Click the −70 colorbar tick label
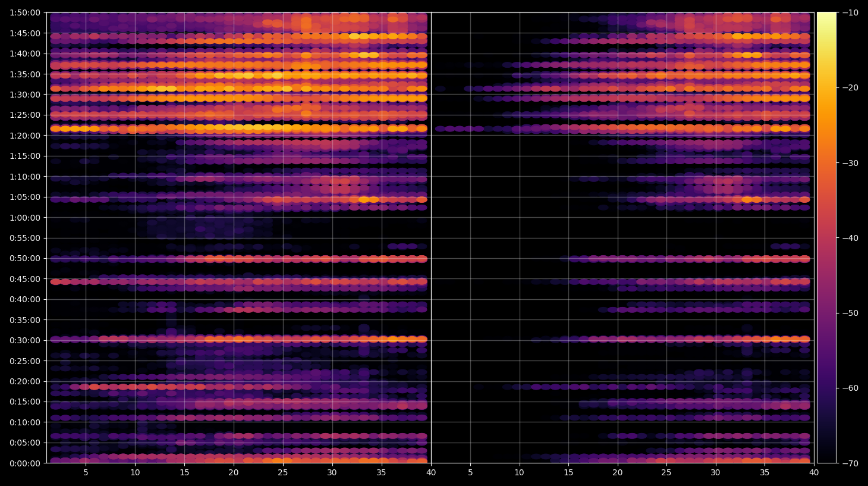The width and height of the screenshot is (868, 486). pyautogui.click(x=850, y=463)
